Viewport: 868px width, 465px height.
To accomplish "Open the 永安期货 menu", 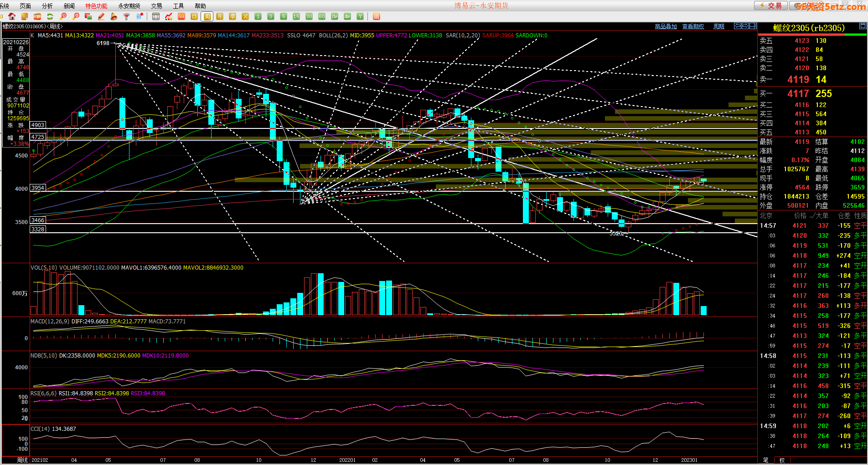I will (129, 6).
